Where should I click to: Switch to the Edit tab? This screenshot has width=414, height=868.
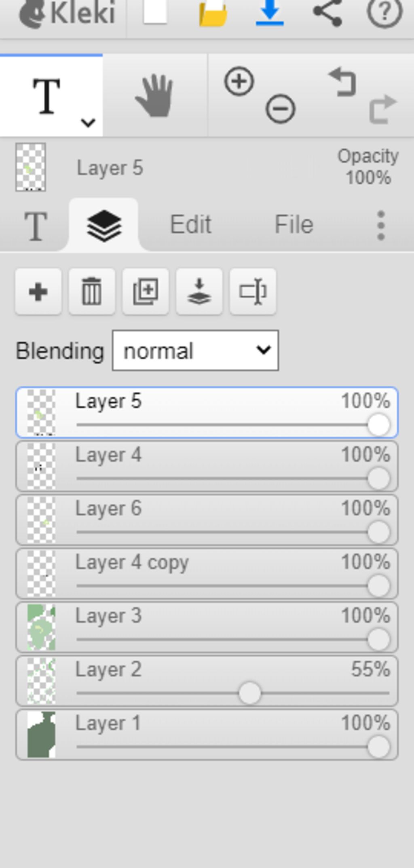(190, 224)
